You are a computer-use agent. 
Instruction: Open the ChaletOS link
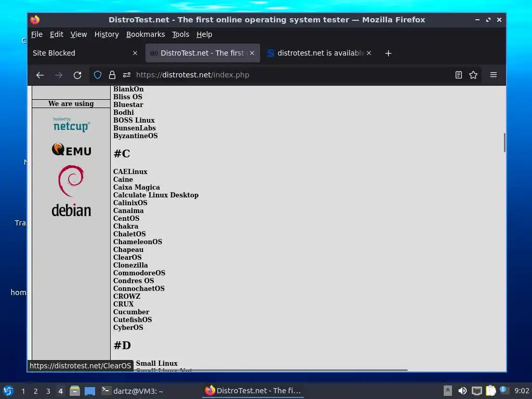pos(129,234)
